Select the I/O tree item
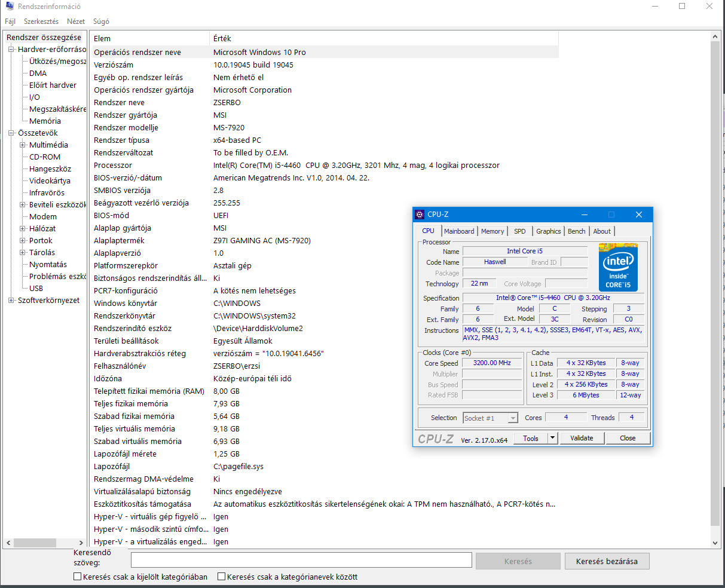This screenshot has width=725, height=588. 35,97
